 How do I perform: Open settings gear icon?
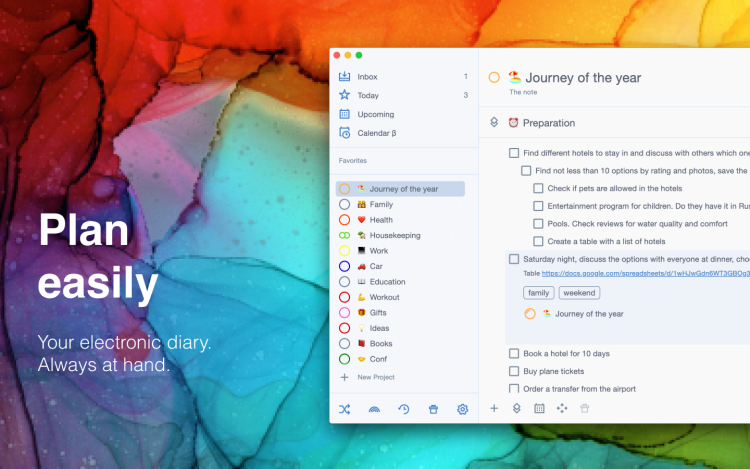coord(463,409)
